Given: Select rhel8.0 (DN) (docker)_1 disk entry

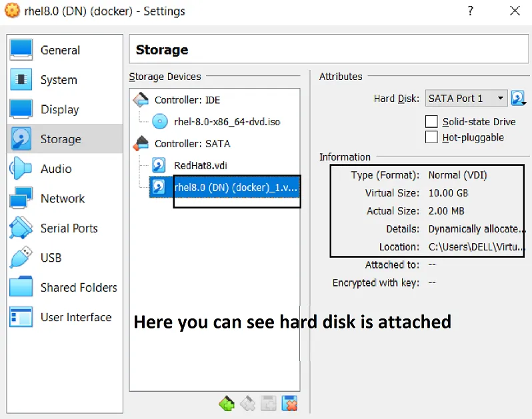Looking at the screenshot, I should (225, 187).
